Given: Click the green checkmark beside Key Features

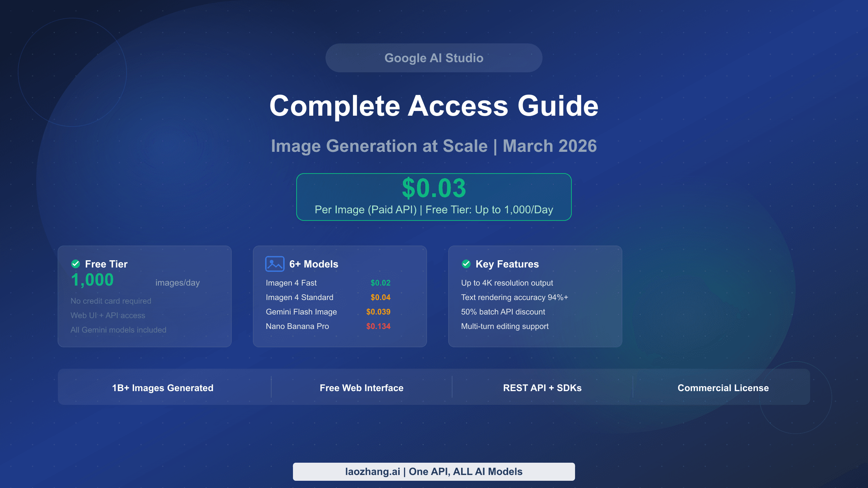Looking at the screenshot, I should [466, 264].
